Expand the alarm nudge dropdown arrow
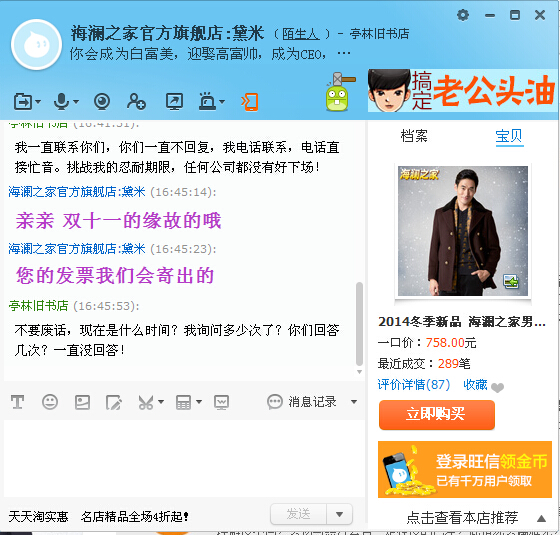The width and height of the screenshot is (560, 535). pyautogui.click(x=222, y=102)
